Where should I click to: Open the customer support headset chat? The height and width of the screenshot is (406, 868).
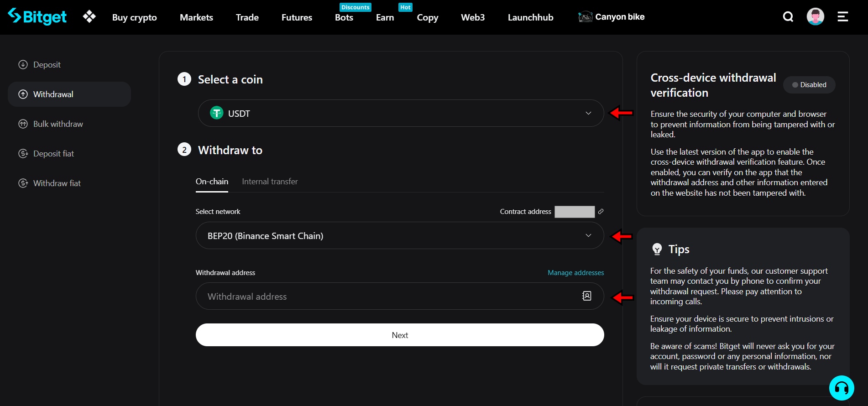tap(841, 388)
